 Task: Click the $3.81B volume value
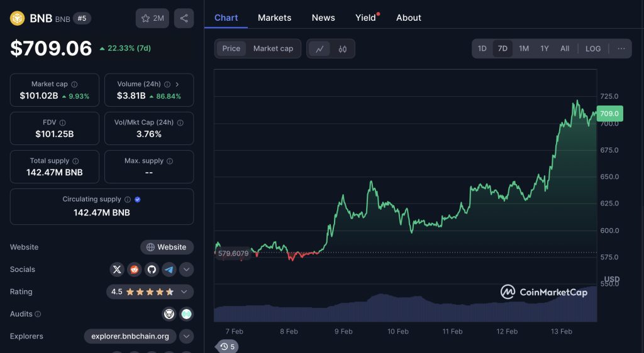tap(131, 95)
